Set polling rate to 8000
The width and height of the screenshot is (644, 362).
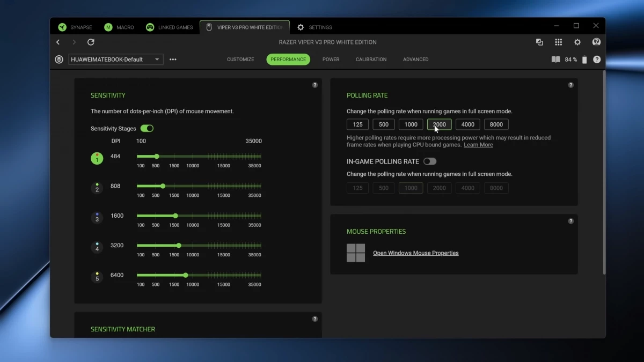(x=496, y=124)
